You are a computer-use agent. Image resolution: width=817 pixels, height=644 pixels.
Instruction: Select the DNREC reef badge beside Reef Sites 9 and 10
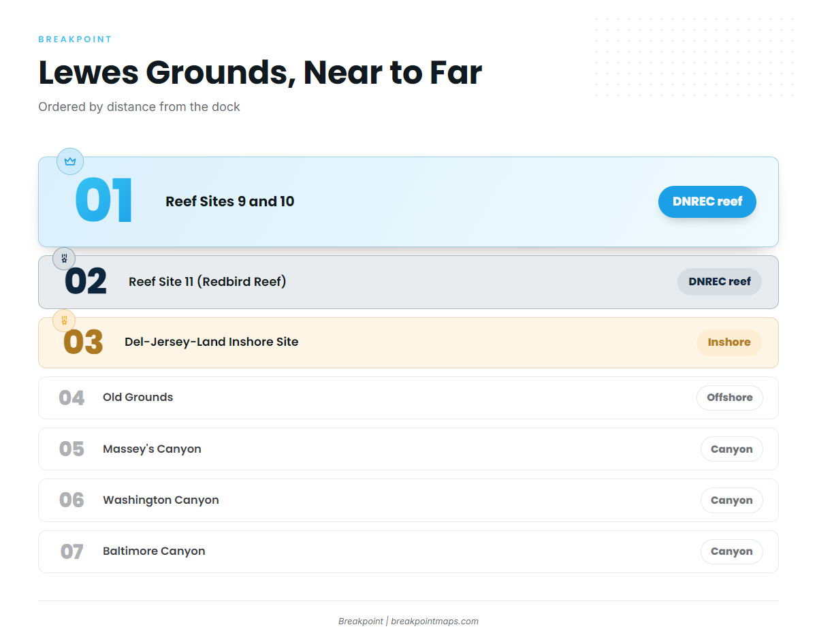(707, 202)
